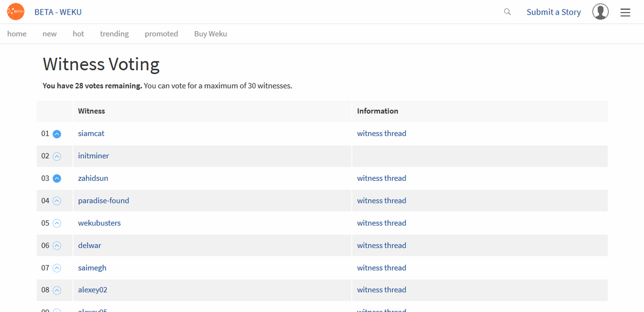644x312 pixels.
Task: Upvote witness alexey02
Action: pos(57,290)
